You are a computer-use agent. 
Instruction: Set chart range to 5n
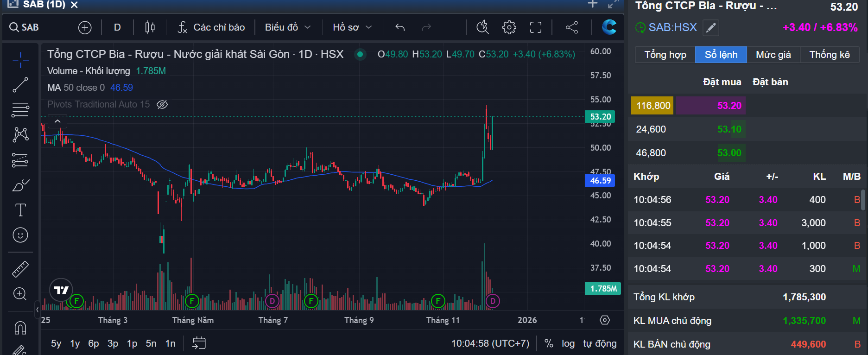(151, 343)
